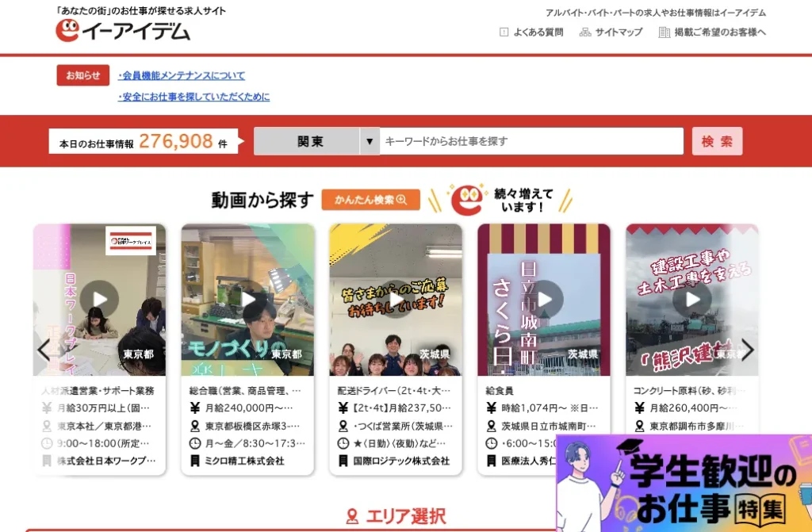
Task: Select the 給食員 job listing
Action: coord(501,390)
